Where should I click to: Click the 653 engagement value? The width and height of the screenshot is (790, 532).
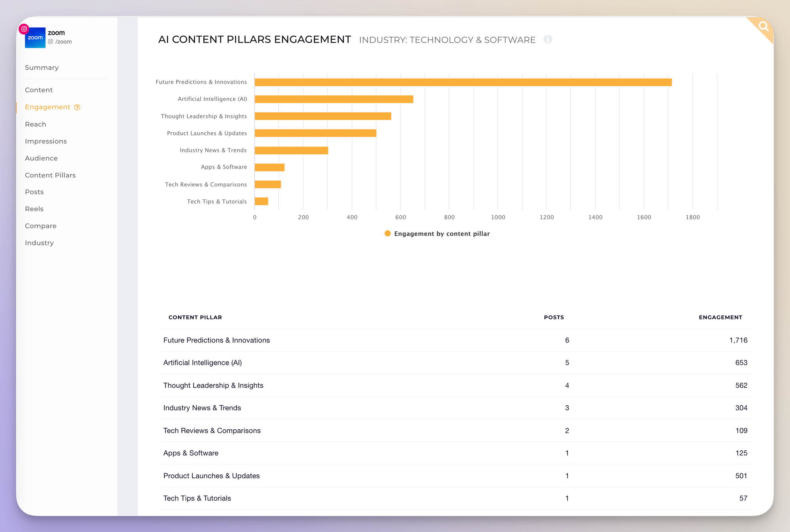coord(741,363)
